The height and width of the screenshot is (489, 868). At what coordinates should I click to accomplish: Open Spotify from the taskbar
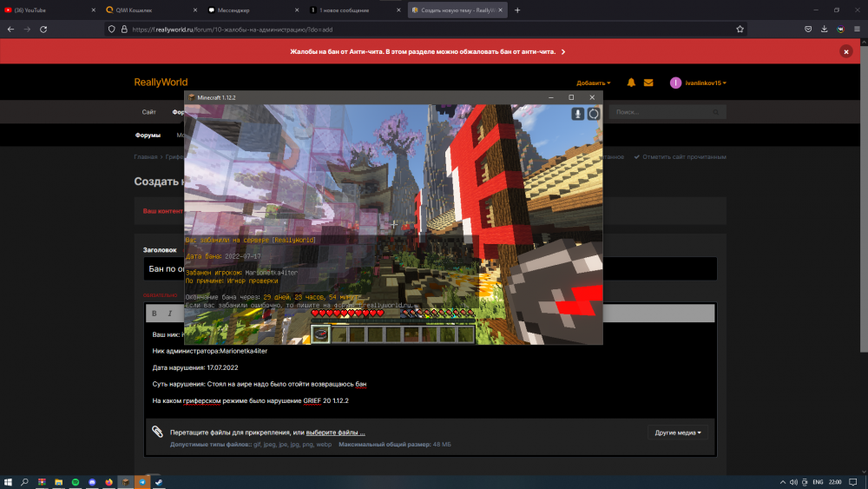point(76,482)
